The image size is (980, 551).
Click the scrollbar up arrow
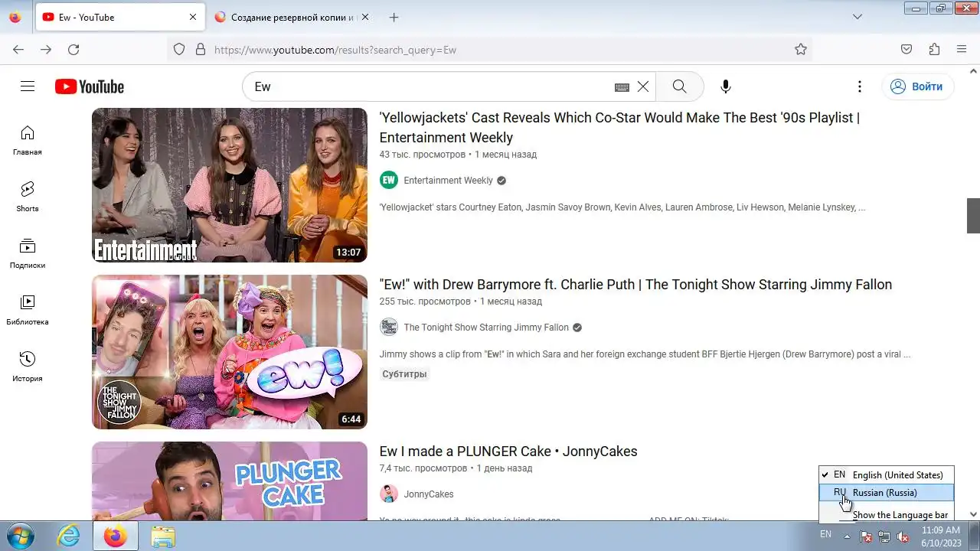click(x=973, y=71)
